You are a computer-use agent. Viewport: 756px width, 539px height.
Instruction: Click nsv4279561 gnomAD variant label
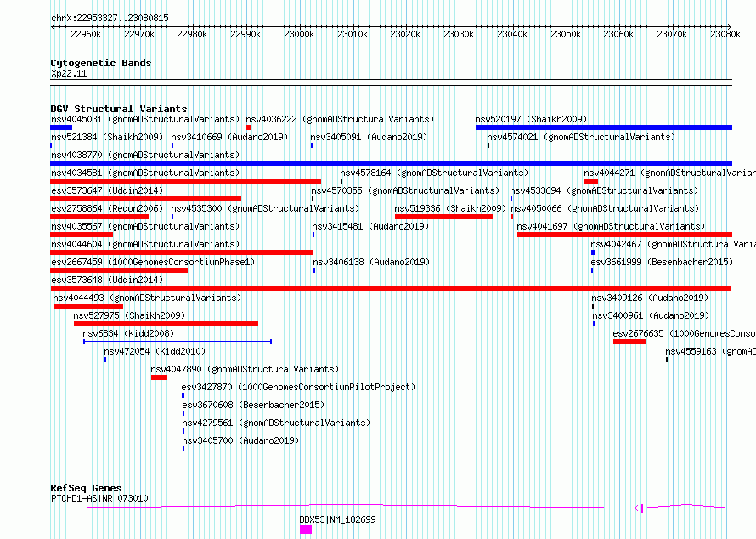pos(276,423)
